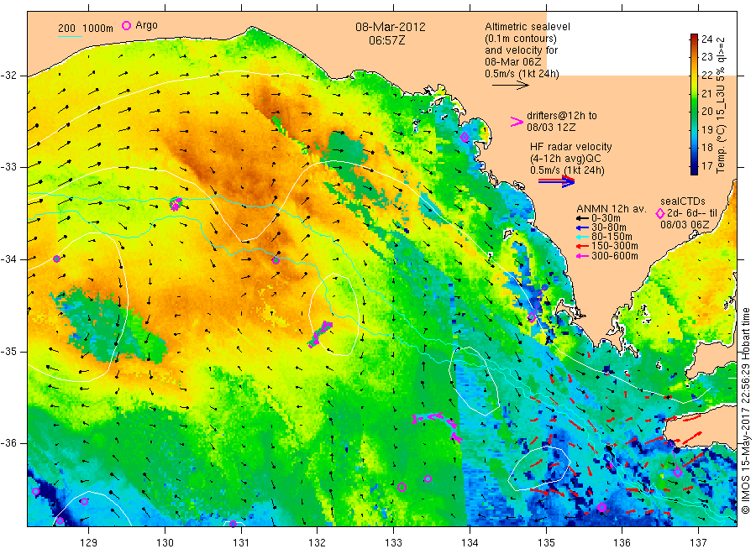
Task: Click the black arrow beside 0-30m
Action: [583, 218]
